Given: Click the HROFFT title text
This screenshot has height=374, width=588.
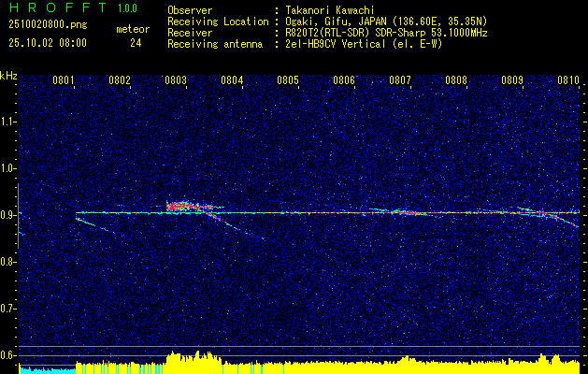Looking at the screenshot, I should [58, 7].
